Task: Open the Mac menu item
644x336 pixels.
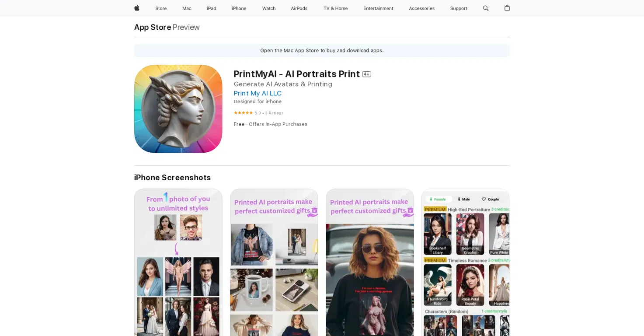Action: 187,8
